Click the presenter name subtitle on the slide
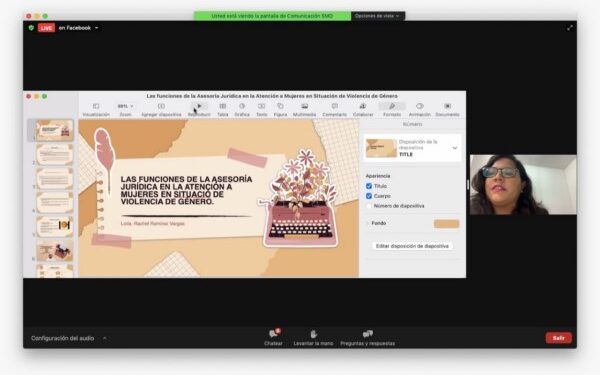 [x=153, y=223]
